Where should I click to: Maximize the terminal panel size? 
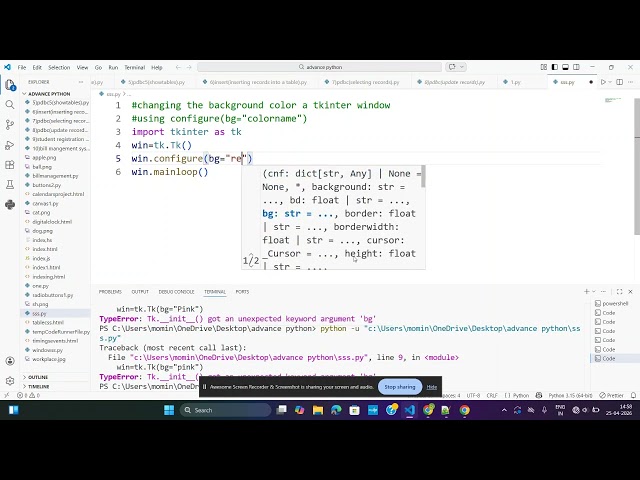point(620,291)
